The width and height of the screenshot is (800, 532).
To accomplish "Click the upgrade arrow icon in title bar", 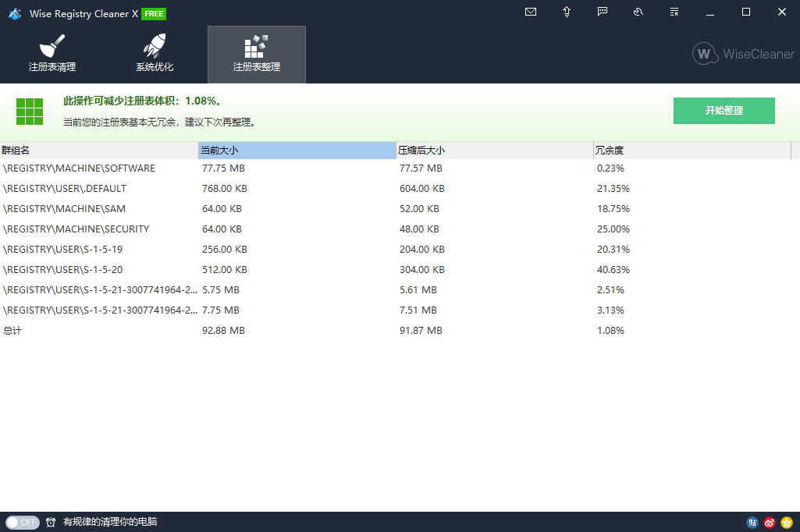I will [x=567, y=12].
